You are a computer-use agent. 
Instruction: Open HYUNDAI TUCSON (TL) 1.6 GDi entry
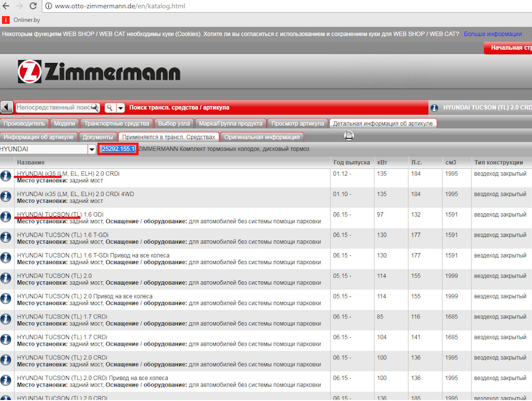(x=60, y=214)
